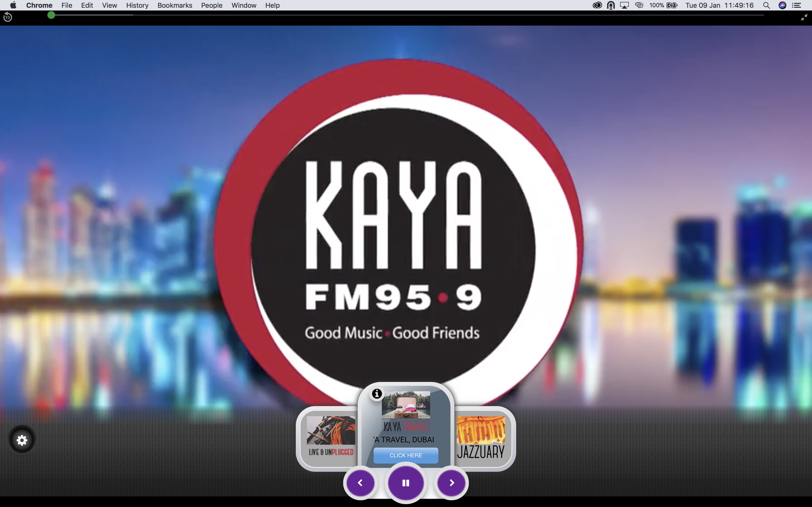Image resolution: width=812 pixels, height=507 pixels.
Task: Click the info icon on Kaya Travel card
Action: tap(377, 393)
